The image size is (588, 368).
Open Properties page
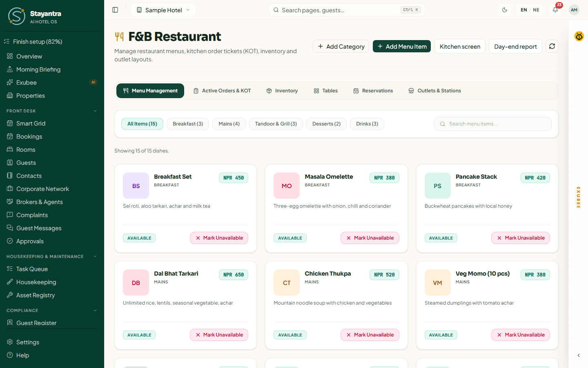(x=52, y=96)
